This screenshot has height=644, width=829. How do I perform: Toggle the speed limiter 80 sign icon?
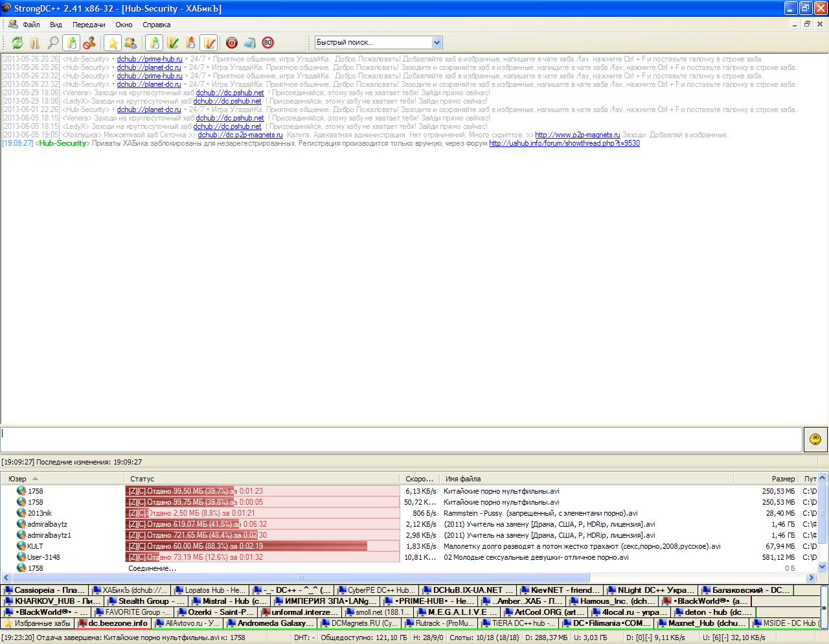point(268,43)
